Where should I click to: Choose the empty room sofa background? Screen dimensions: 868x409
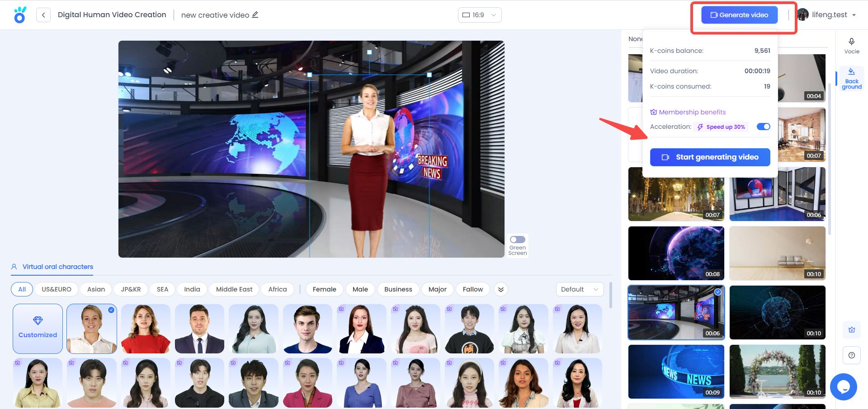click(x=778, y=253)
